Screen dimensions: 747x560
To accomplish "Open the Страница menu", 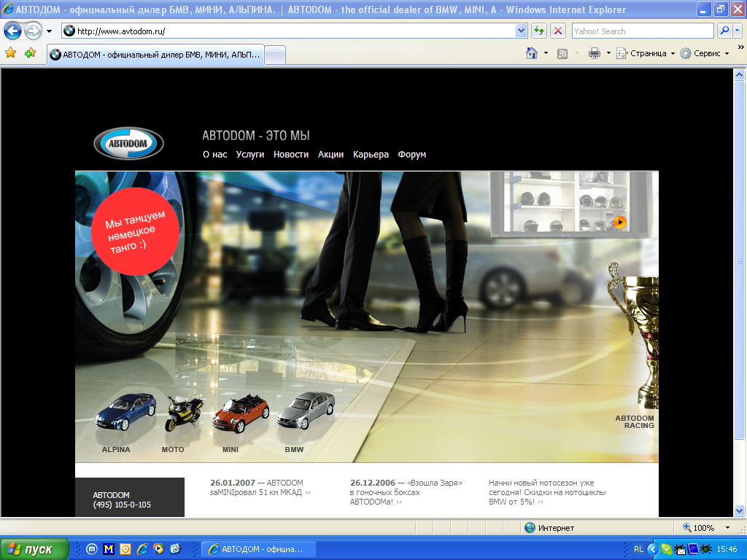I will [646, 53].
